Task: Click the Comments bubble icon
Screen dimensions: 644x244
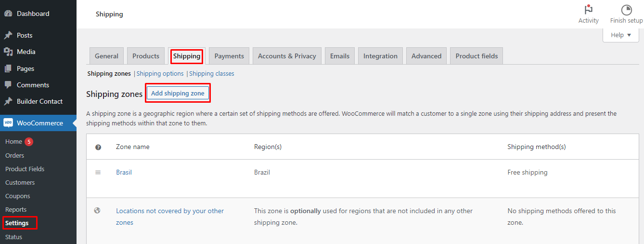Action: pyautogui.click(x=8, y=85)
